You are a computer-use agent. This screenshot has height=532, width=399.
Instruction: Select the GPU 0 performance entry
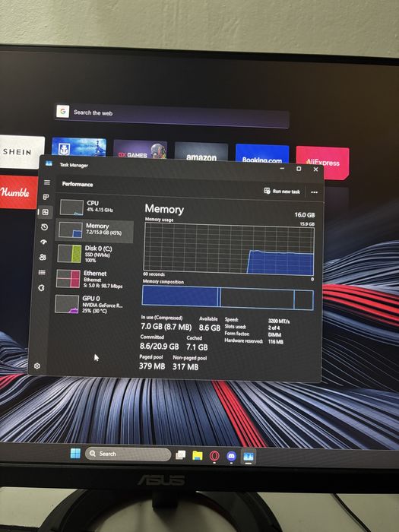(x=91, y=304)
